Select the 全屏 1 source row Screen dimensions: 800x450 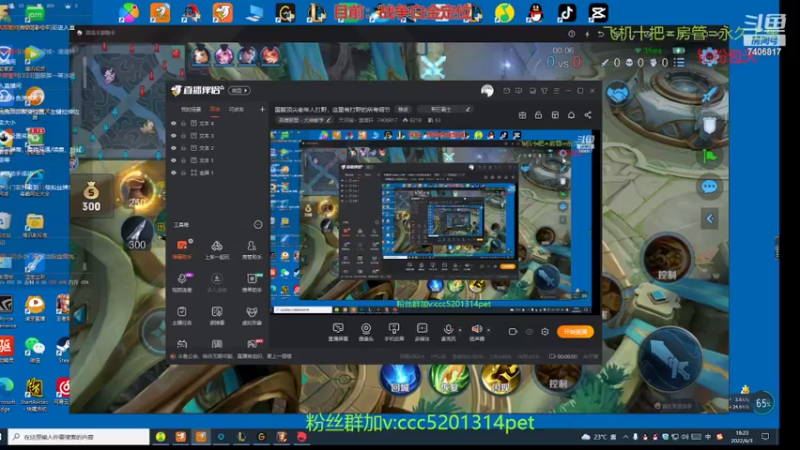click(218, 172)
